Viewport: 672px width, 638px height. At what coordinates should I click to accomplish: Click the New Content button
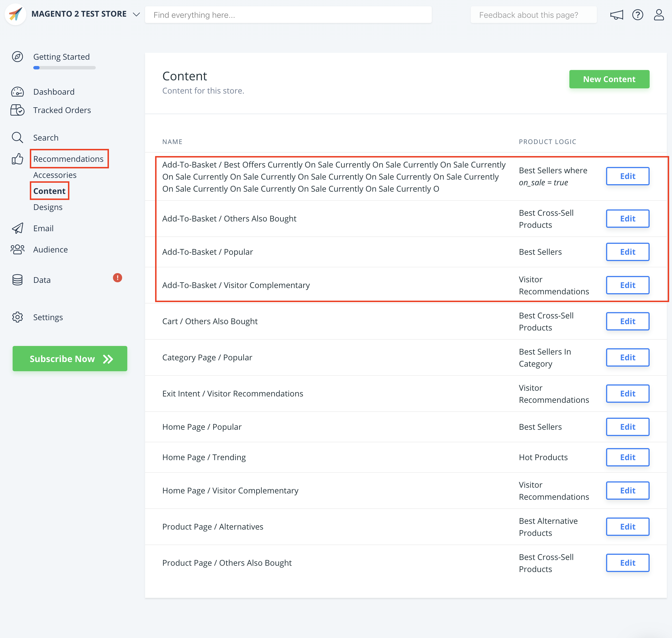(609, 79)
